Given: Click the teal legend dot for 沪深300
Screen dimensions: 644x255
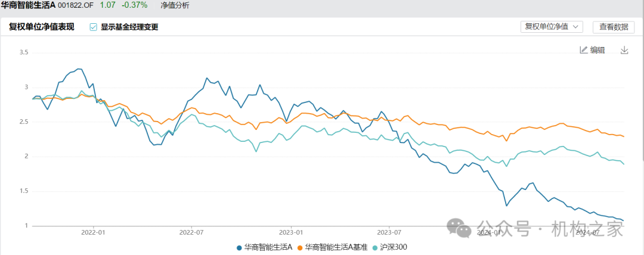Looking at the screenshot, I should (x=375, y=247).
